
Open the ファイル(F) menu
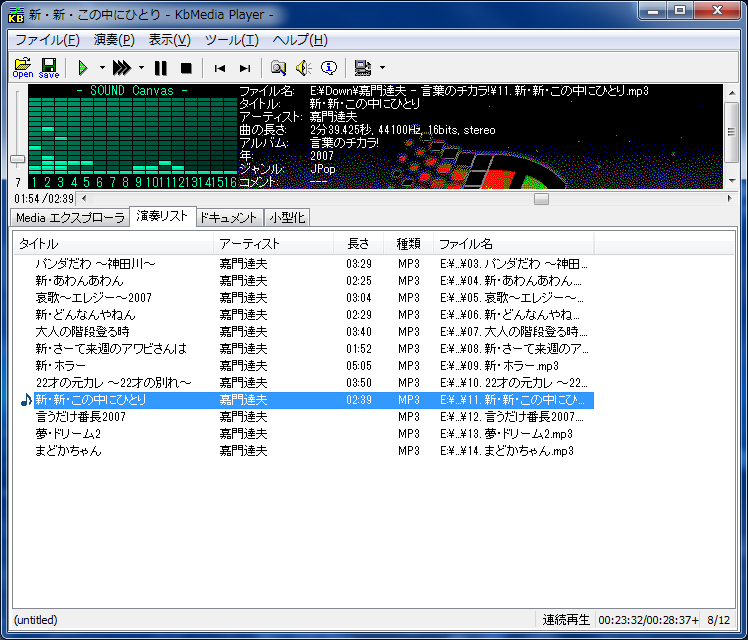pyautogui.click(x=47, y=40)
